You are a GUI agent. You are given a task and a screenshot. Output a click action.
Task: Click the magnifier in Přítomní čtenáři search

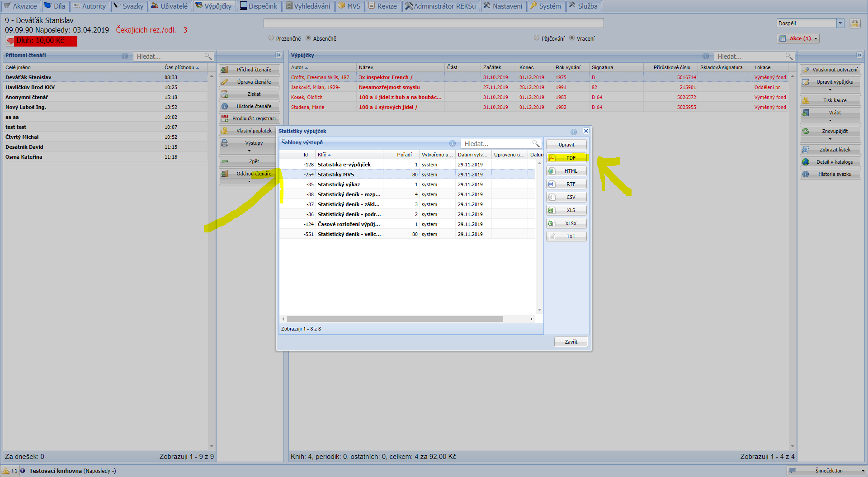208,57
